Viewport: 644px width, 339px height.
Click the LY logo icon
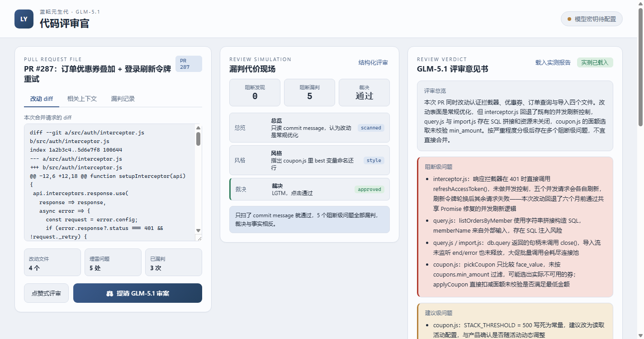(24, 19)
